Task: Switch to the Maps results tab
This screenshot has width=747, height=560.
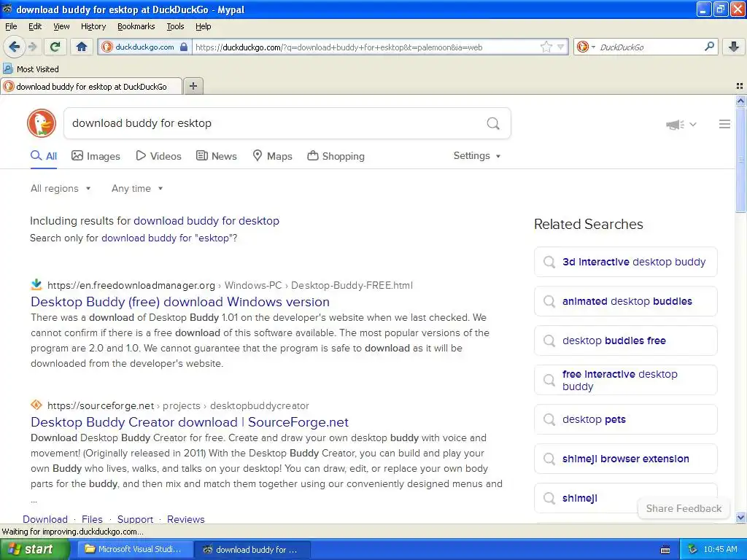Action: (x=272, y=156)
